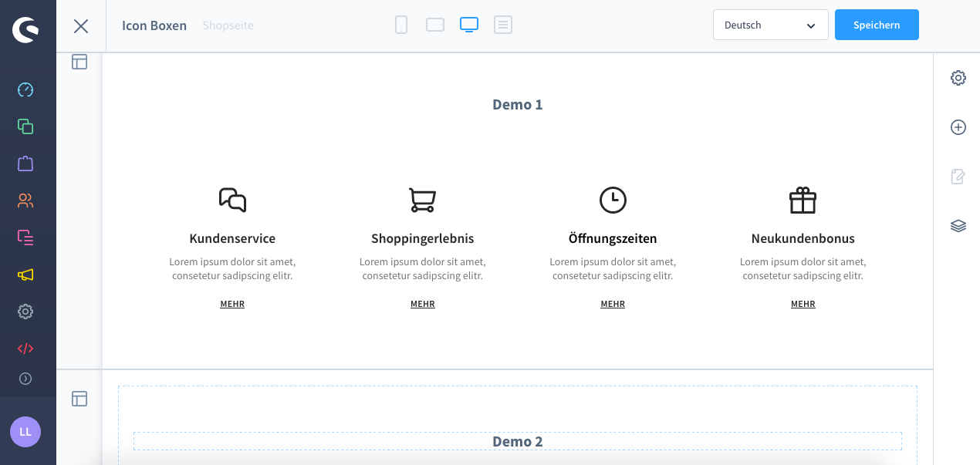Switch to tablet landscape viewport preview
This screenshot has height=465, width=980.
(435, 25)
